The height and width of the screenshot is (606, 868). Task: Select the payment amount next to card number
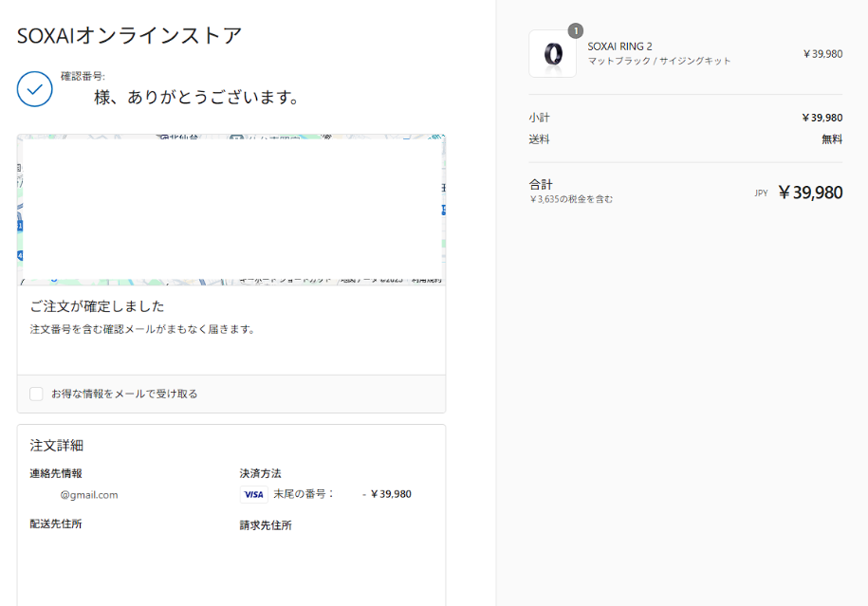(391, 494)
